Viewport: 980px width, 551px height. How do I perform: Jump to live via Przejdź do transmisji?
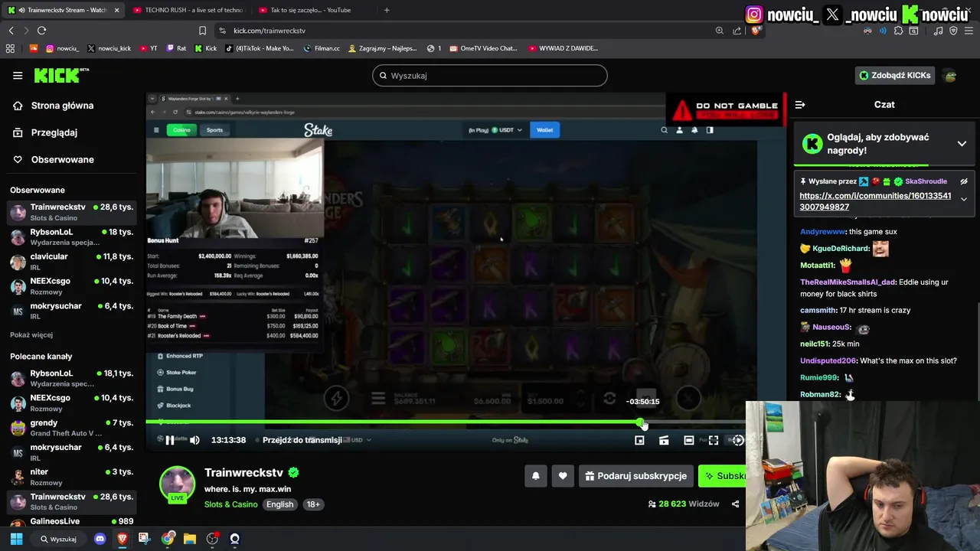coord(302,440)
